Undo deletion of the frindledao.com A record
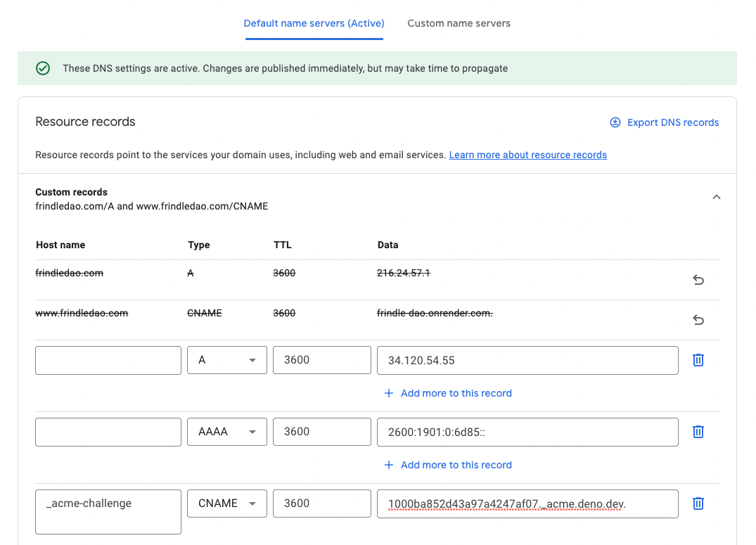This screenshot has height=545, width=756. (x=698, y=280)
